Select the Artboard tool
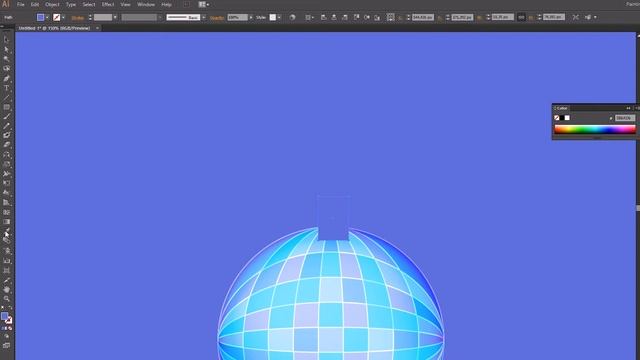640x360 pixels. [x=6, y=270]
